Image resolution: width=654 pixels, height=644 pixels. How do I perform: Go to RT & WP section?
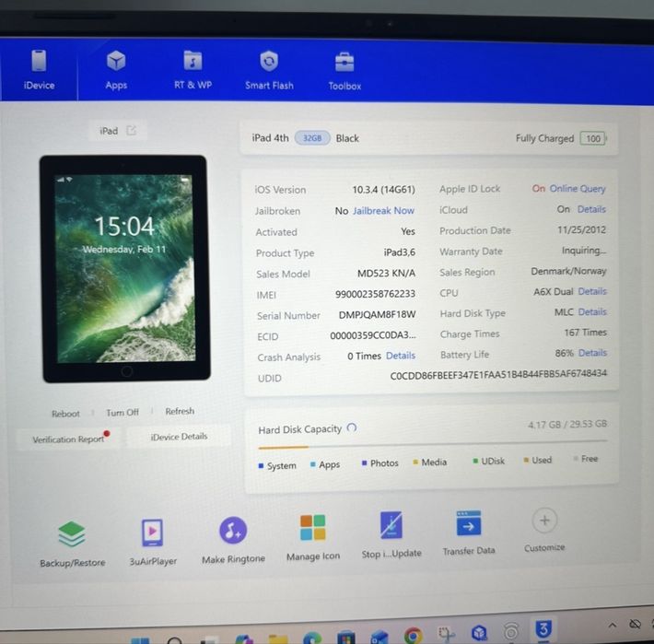coord(193,70)
